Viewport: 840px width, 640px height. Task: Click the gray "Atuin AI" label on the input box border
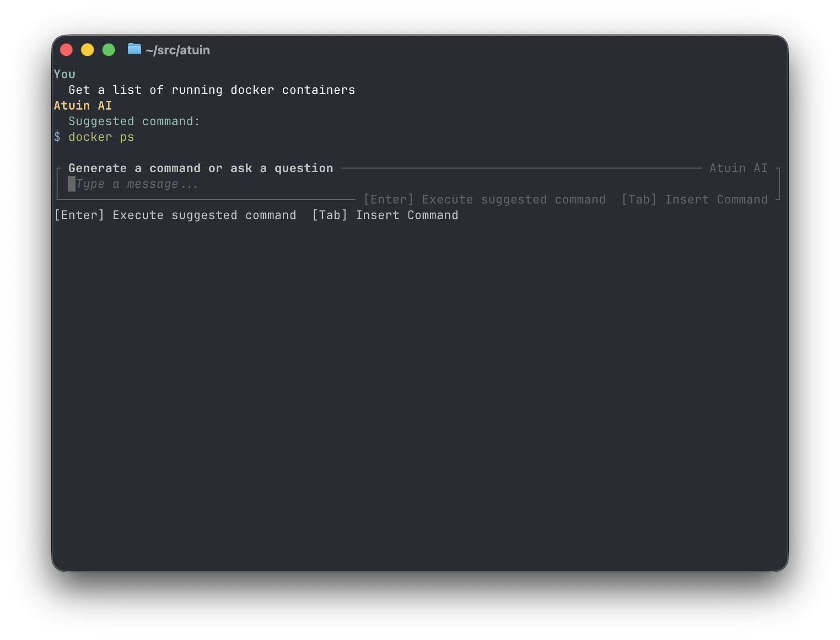(x=738, y=169)
